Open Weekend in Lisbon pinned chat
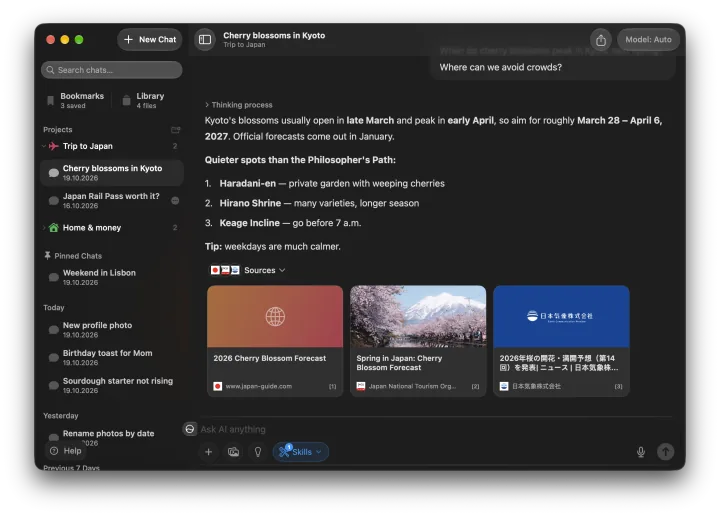This screenshot has width=720, height=516. point(112,277)
